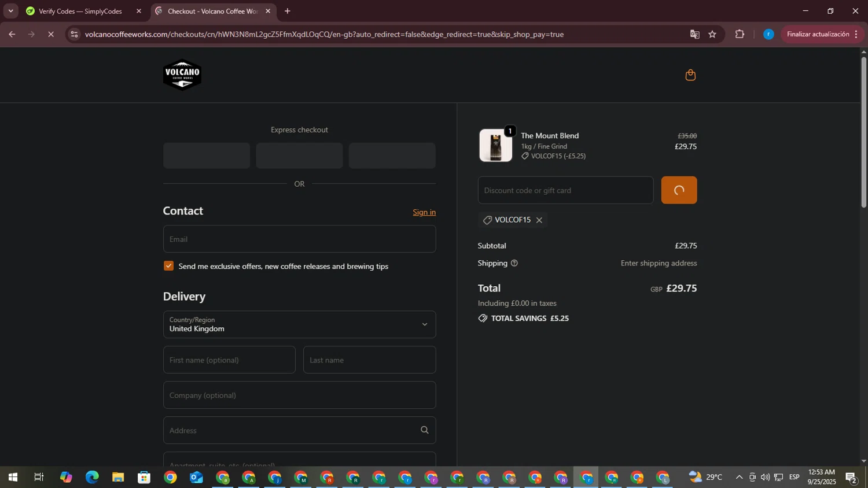Click the third express checkout button

point(392,156)
